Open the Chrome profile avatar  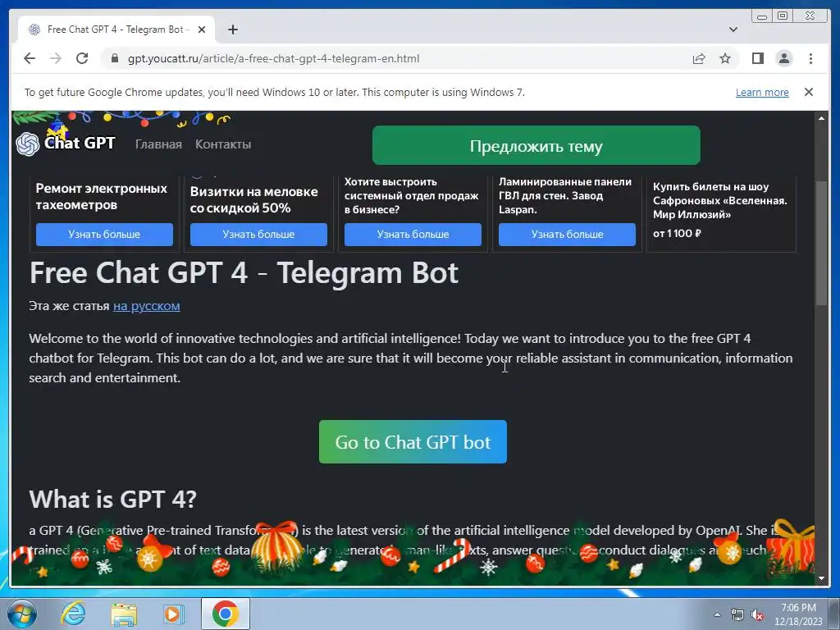pos(783,58)
